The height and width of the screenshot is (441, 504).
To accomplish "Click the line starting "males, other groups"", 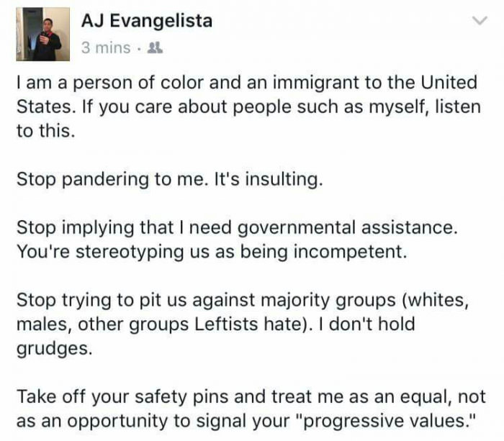I will click(216, 324).
